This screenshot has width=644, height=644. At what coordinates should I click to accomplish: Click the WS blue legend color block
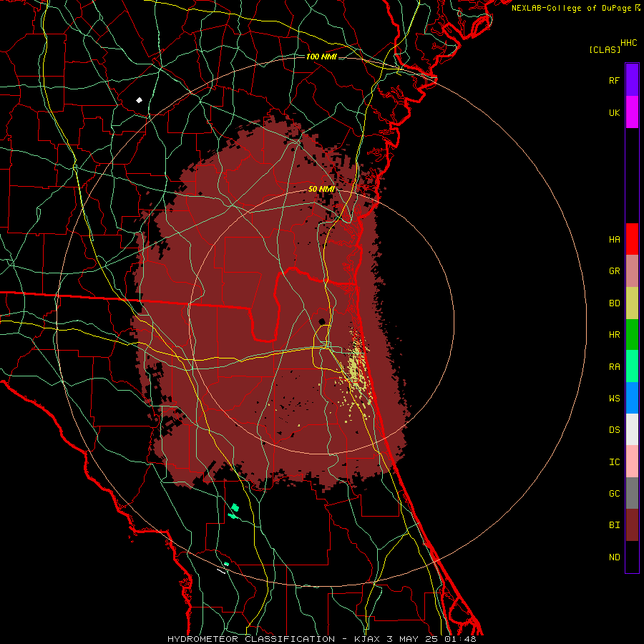[x=632, y=398]
